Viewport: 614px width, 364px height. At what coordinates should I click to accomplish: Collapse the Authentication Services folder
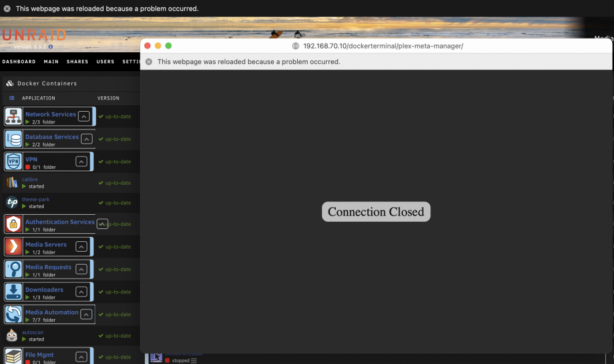102,224
